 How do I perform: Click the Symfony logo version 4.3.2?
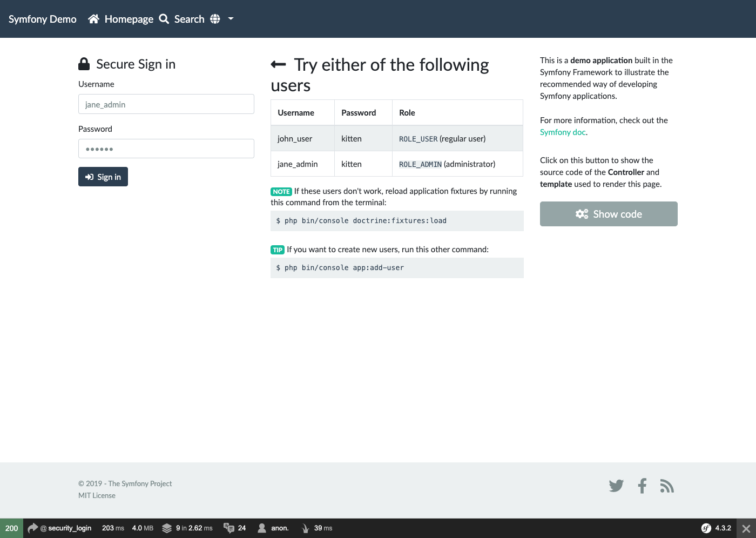706,528
